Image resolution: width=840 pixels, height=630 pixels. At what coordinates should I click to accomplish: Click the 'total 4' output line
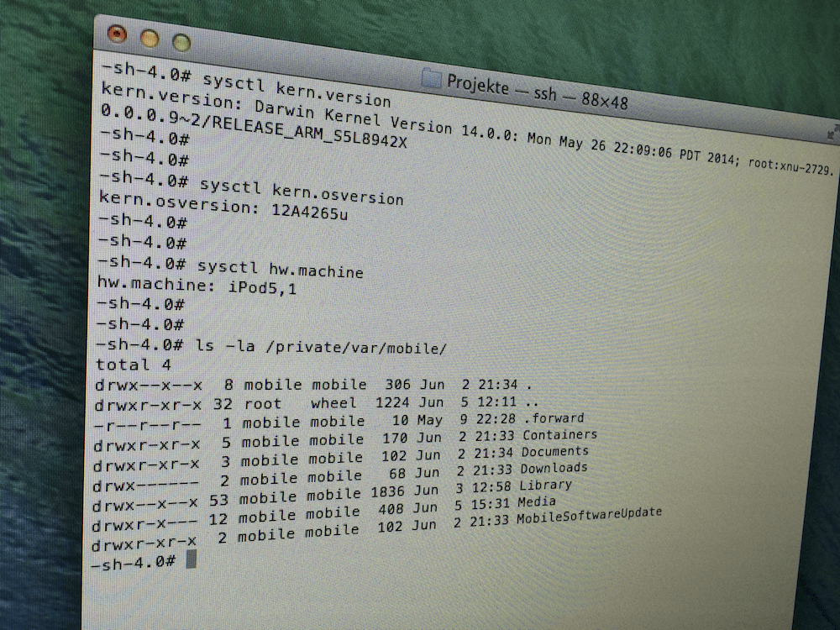[x=123, y=365]
